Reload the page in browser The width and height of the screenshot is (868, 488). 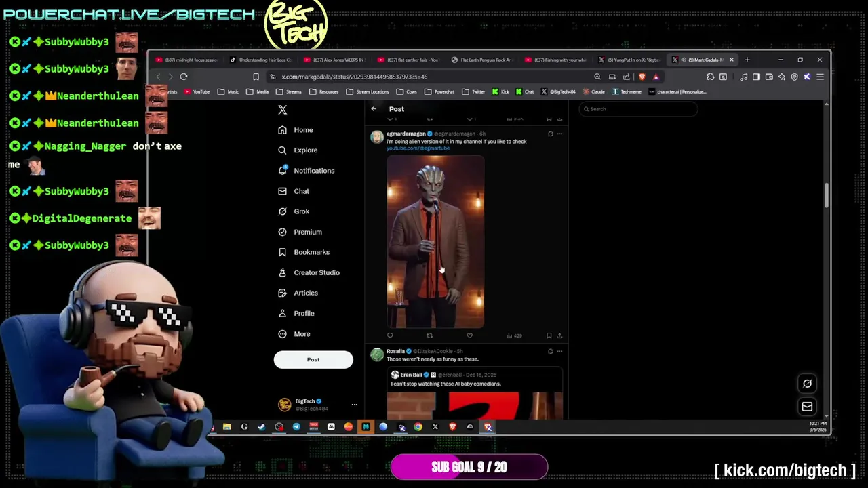pyautogui.click(x=184, y=77)
